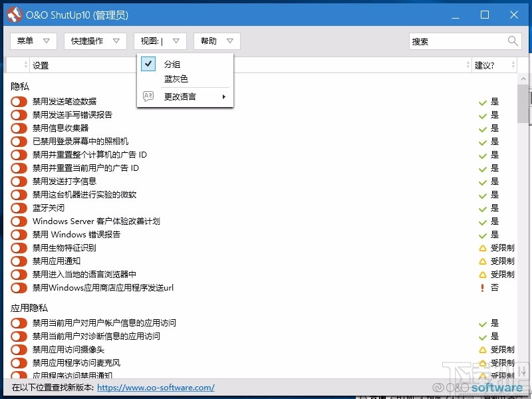Select the 蓝灰色 menu option

point(186,78)
